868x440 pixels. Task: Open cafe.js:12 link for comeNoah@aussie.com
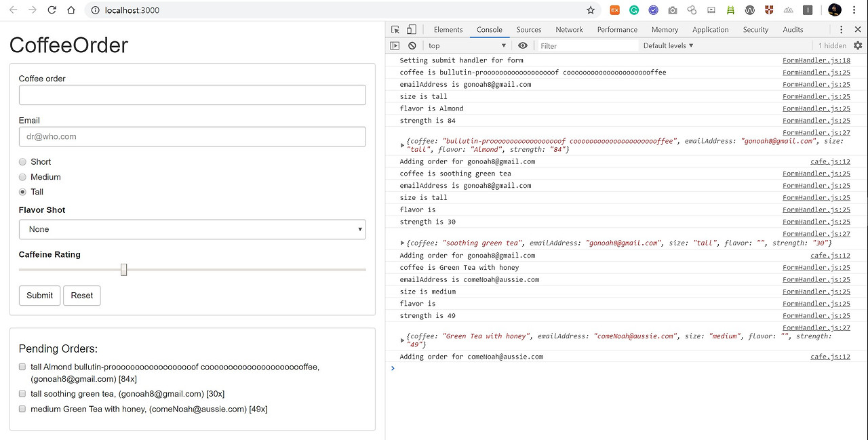click(830, 357)
